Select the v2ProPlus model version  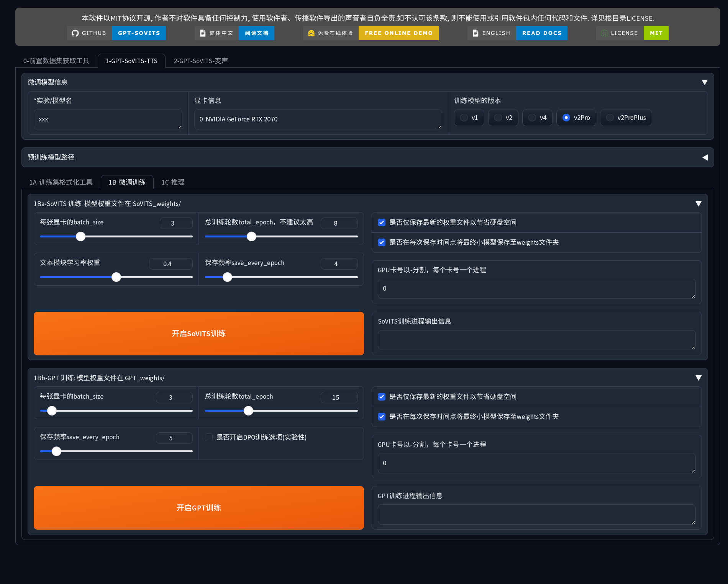(x=610, y=118)
